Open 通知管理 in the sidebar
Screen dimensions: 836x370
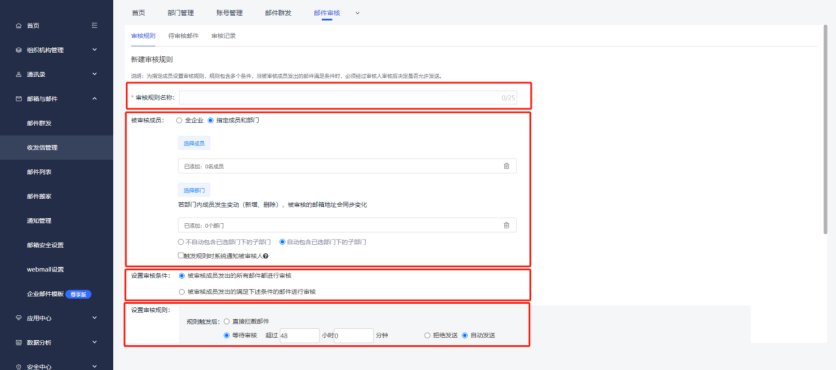click(39, 221)
